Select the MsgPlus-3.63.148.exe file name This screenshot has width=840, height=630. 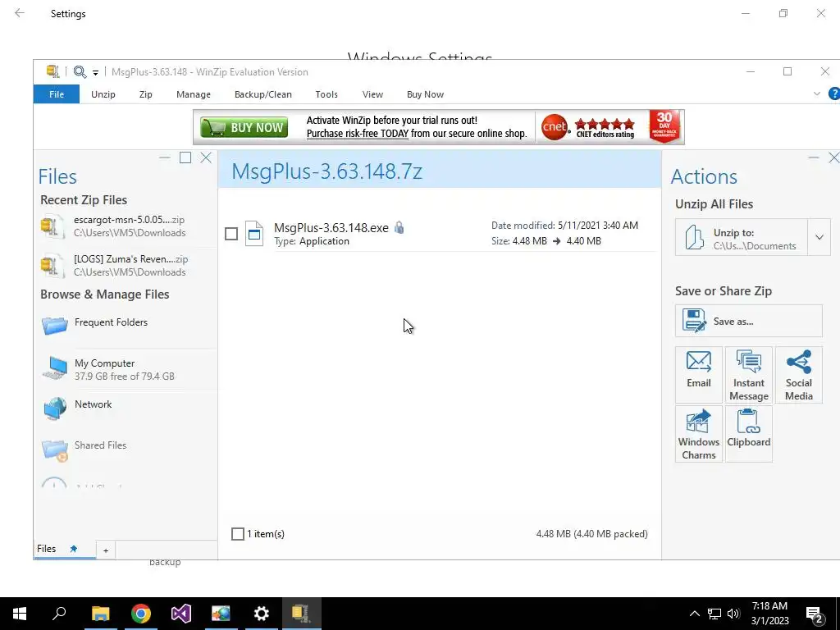331,228
